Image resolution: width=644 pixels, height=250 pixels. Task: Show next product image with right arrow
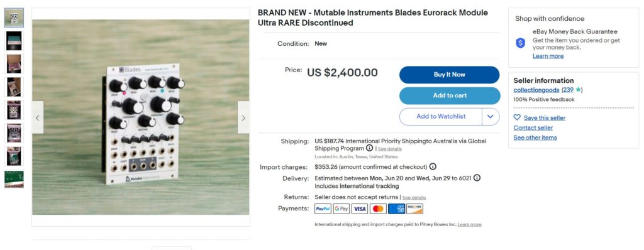[243, 118]
